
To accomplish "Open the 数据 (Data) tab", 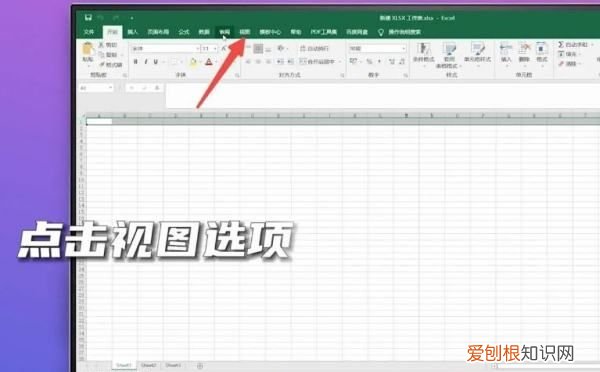I will click(x=204, y=32).
